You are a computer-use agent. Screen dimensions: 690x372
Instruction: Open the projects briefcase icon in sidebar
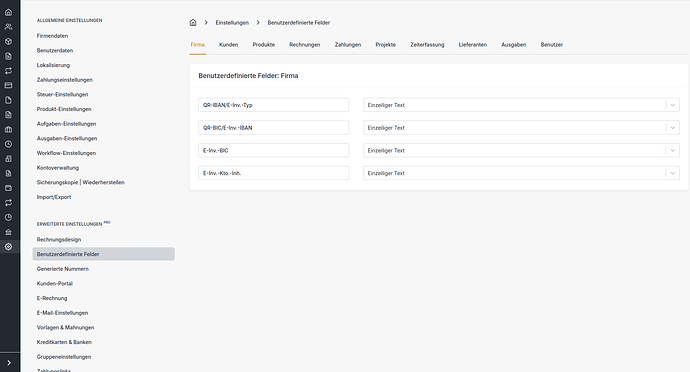pyautogui.click(x=8, y=129)
